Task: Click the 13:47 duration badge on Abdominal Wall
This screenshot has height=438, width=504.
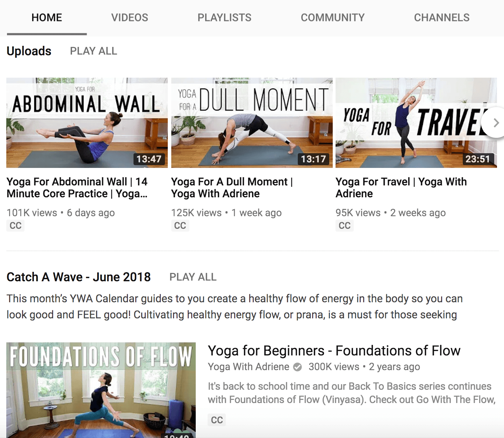Action: pyautogui.click(x=149, y=159)
